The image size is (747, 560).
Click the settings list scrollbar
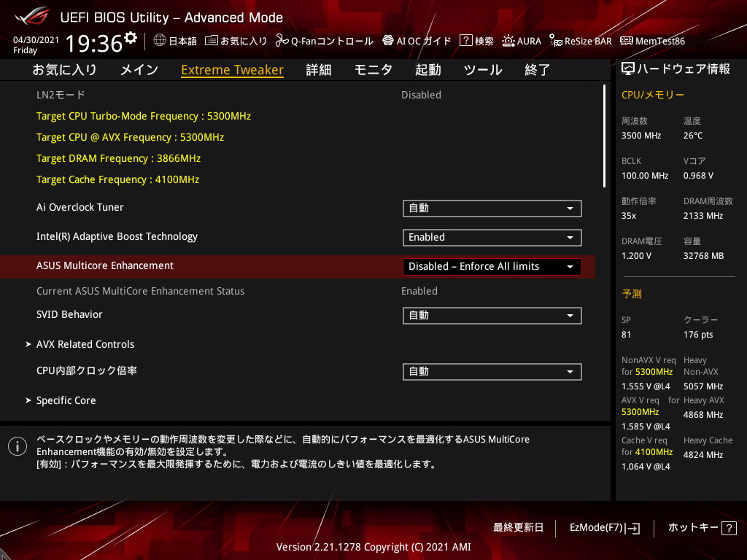(604, 136)
